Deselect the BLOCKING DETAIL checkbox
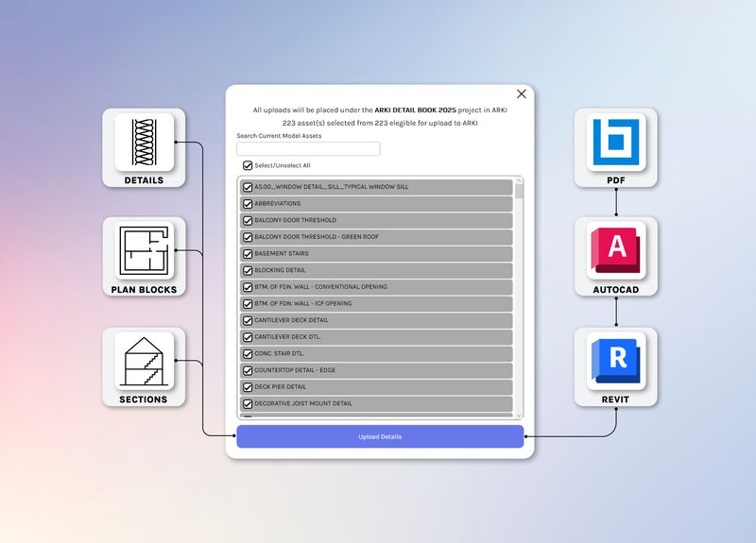 coord(248,270)
